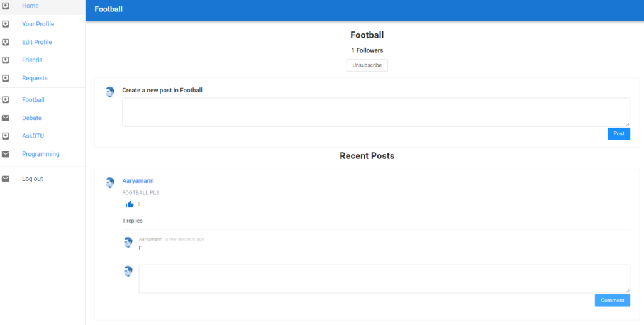Click the Football title in blue header bar
The width and height of the screenshot is (644, 325).
[108, 9]
